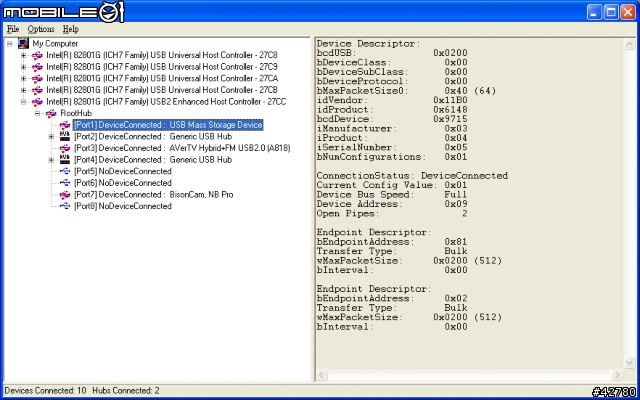Click the Devices Connected: 10 status text
Image resolution: width=640 pixels, height=400 pixels.
click(45, 391)
